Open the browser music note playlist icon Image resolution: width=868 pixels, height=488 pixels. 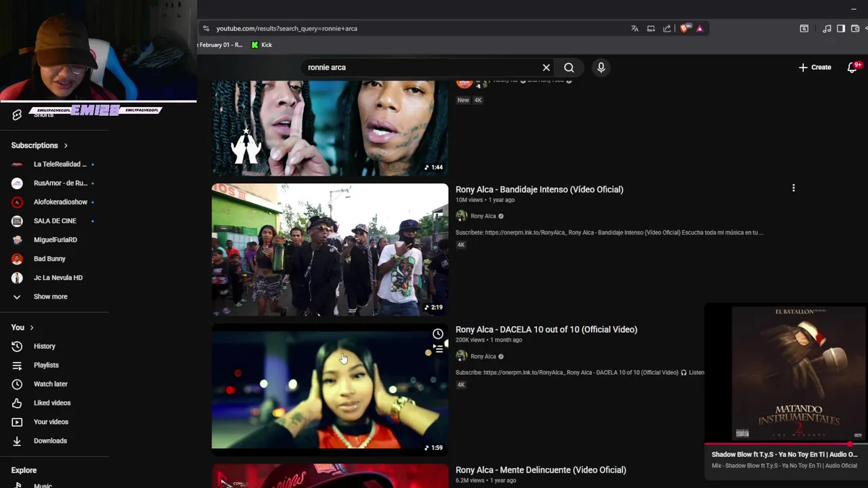tap(827, 28)
